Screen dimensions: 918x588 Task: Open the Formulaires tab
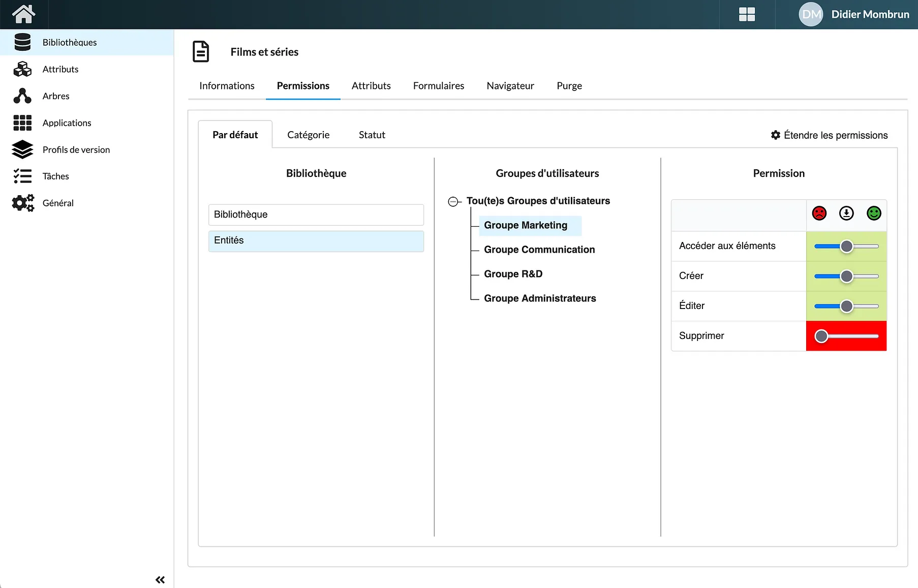coord(439,86)
